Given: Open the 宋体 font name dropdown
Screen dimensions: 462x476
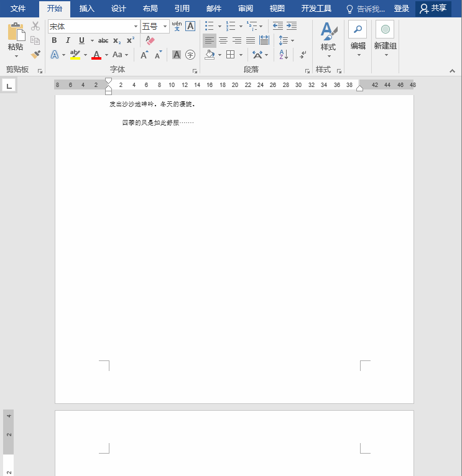Looking at the screenshot, I should [x=136, y=26].
